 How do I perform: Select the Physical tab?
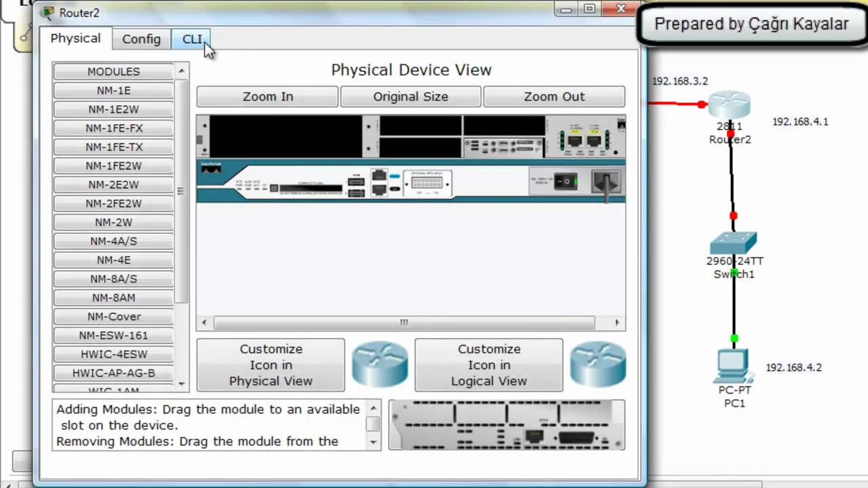(x=75, y=38)
